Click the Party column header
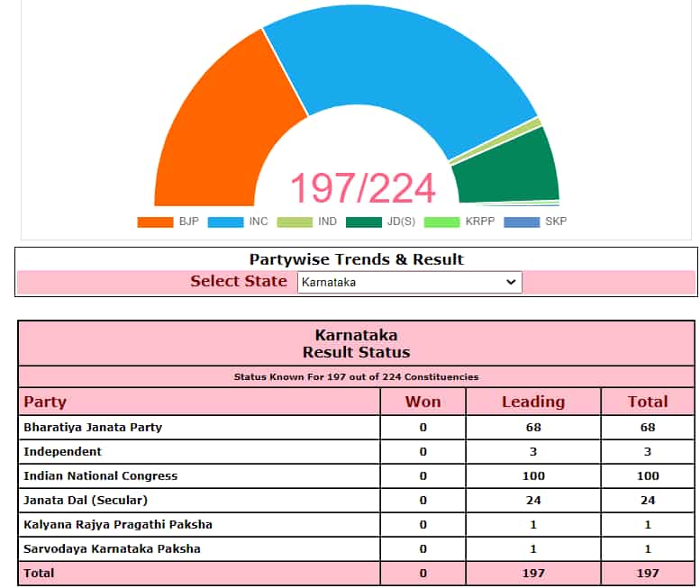Image resolution: width=700 pixels, height=588 pixels. pos(45,402)
